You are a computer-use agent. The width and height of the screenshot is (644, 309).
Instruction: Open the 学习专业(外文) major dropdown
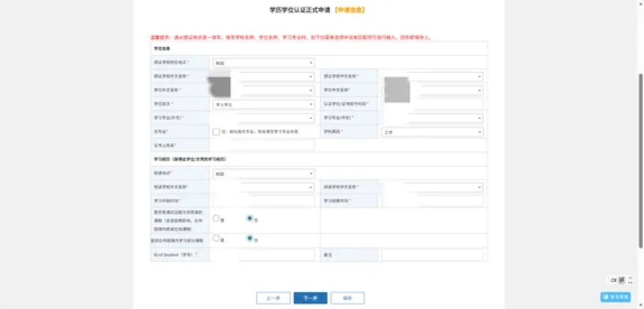click(x=264, y=118)
